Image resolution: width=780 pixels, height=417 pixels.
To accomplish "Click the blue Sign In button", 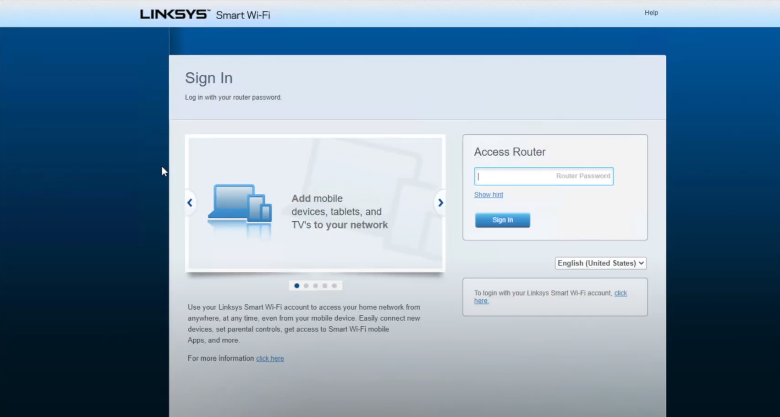I will coord(502,220).
